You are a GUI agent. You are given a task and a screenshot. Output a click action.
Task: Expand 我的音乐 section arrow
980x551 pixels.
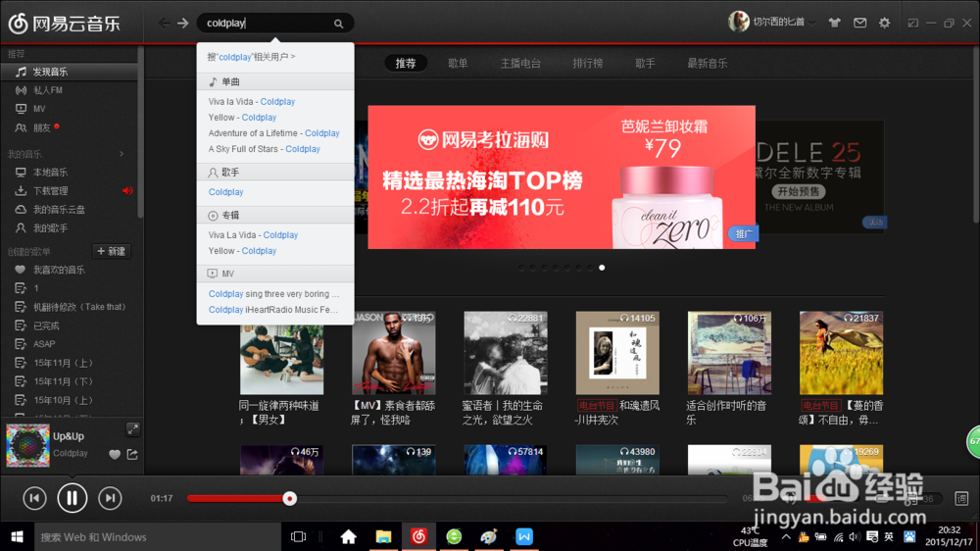tap(122, 154)
